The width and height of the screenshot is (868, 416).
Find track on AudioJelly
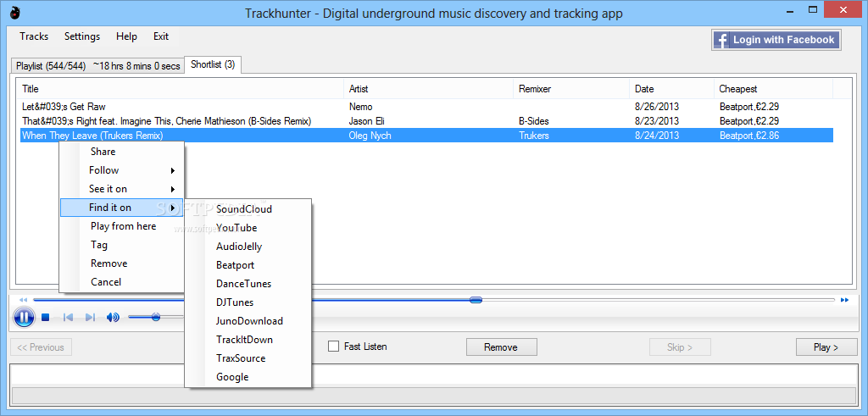[248, 247]
